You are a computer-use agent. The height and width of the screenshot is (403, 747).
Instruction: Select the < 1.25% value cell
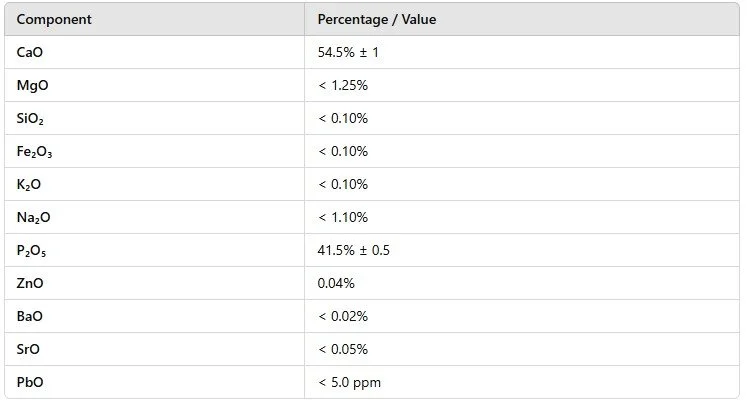[x=343, y=86]
